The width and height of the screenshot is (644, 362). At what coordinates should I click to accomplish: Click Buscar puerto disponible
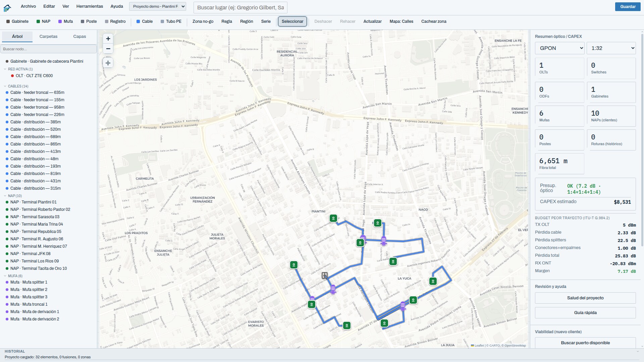pos(585,343)
